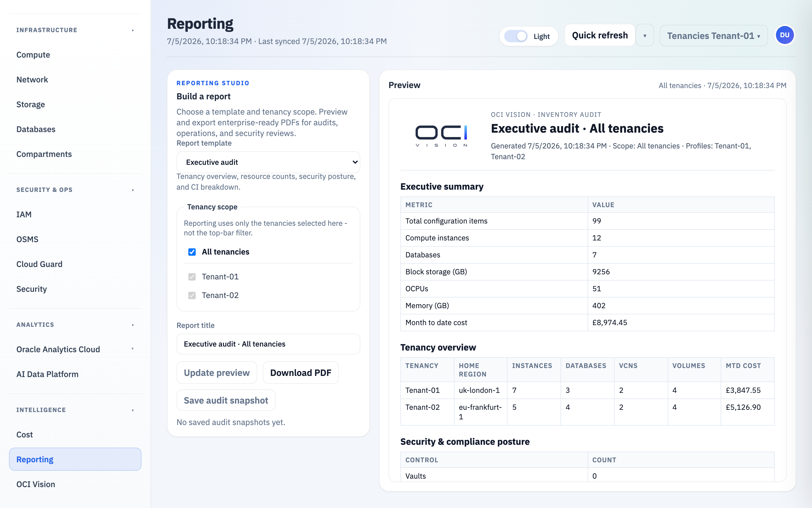
Task: Collapse the Infrastructure section
Action: [133, 30]
